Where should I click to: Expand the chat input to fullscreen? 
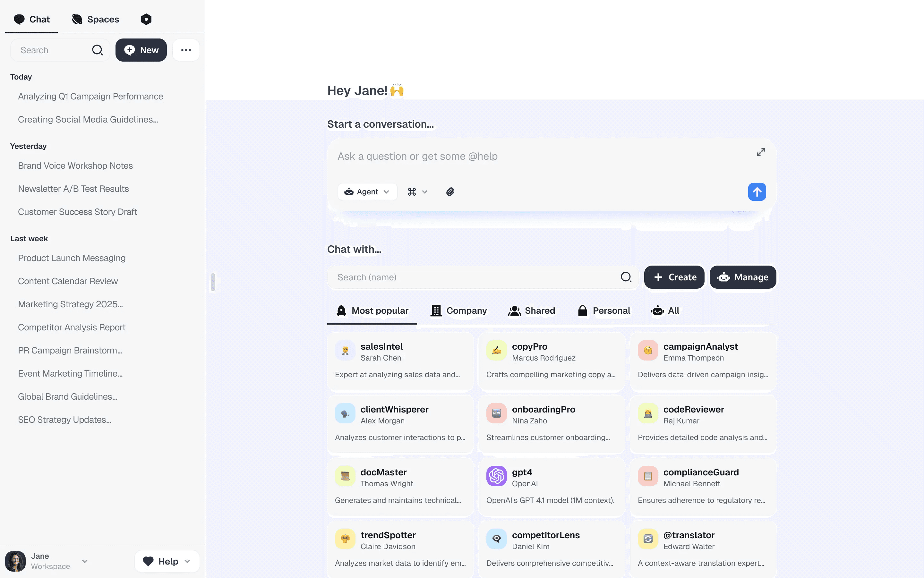click(x=761, y=152)
